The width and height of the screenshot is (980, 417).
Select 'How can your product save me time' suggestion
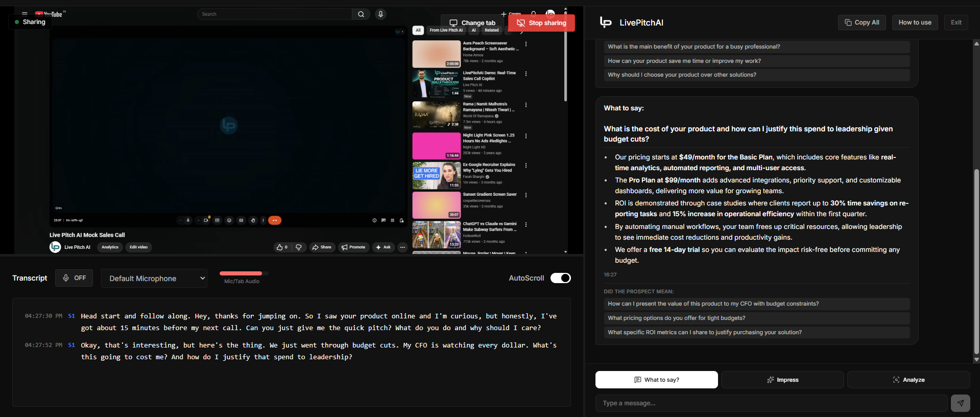pyautogui.click(x=757, y=61)
